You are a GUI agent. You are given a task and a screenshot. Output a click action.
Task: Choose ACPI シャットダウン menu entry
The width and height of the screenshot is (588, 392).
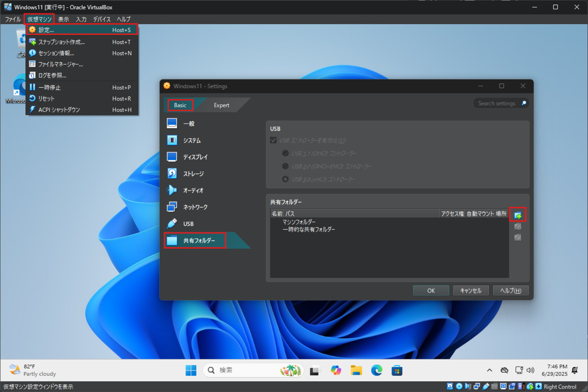82,110
